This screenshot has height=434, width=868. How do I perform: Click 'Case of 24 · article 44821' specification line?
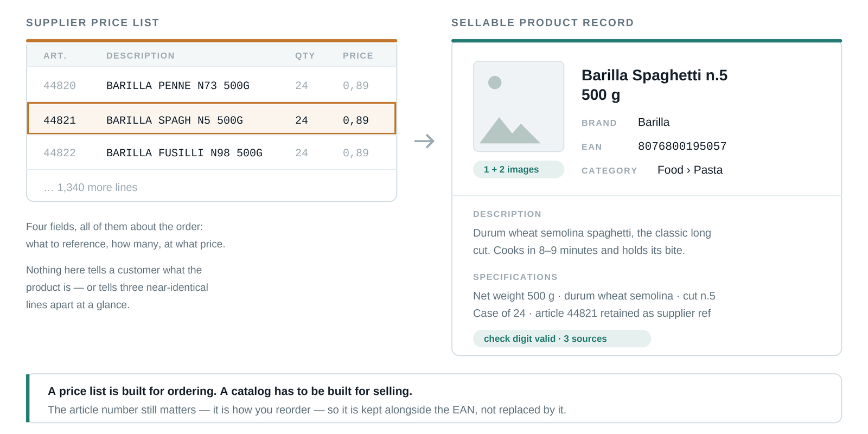(x=592, y=313)
